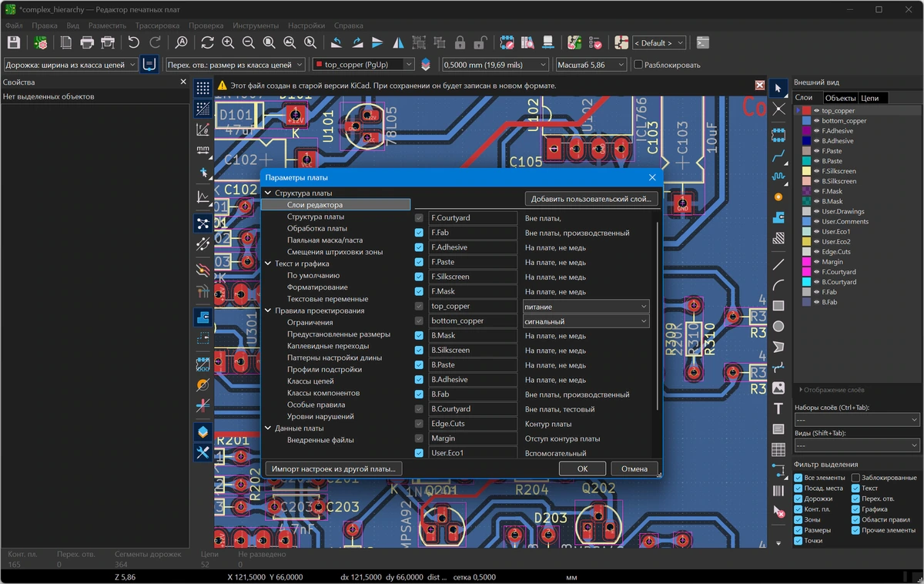Select Классы цепей in settings tree
The image size is (924, 584).
[x=310, y=381]
